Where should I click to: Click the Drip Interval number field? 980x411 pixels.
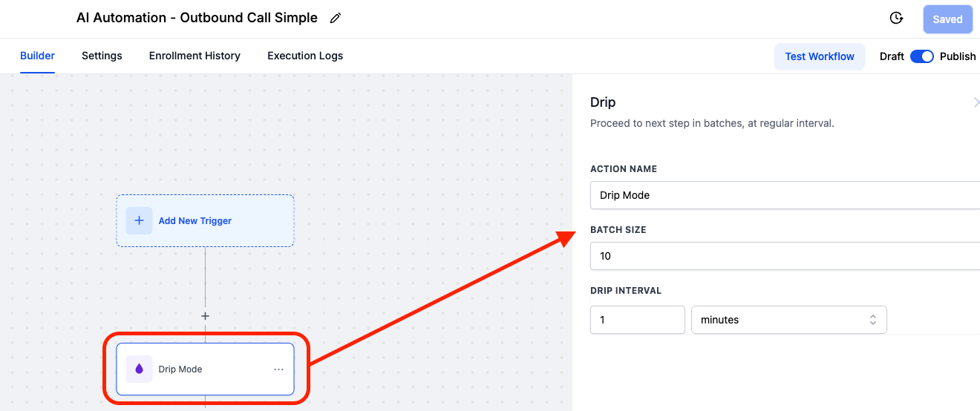637,320
